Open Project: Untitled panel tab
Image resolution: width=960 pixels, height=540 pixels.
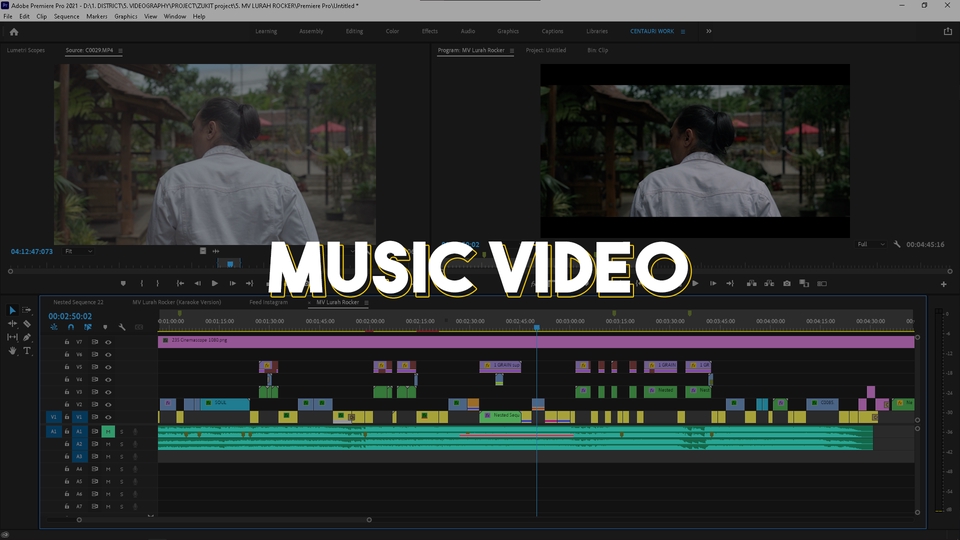tap(546, 50)
